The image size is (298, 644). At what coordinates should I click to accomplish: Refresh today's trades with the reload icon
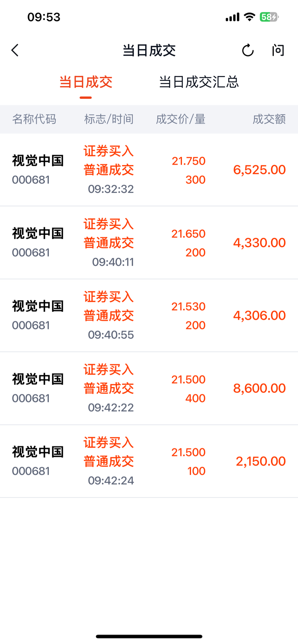coord(248,50)
